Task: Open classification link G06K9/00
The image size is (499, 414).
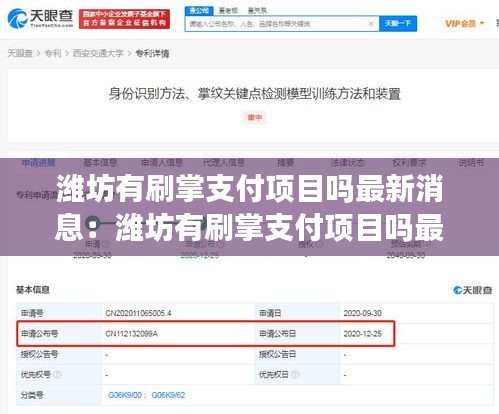Action: (125, 395)
